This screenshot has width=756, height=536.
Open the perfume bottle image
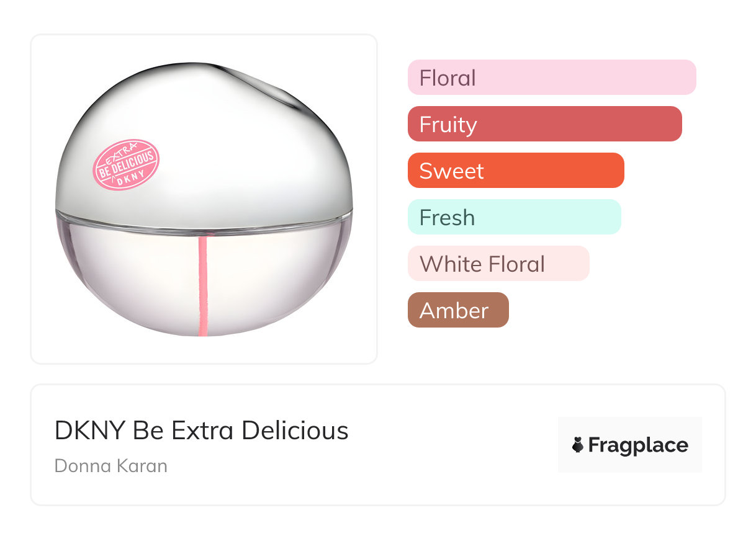tap(204, 199)
